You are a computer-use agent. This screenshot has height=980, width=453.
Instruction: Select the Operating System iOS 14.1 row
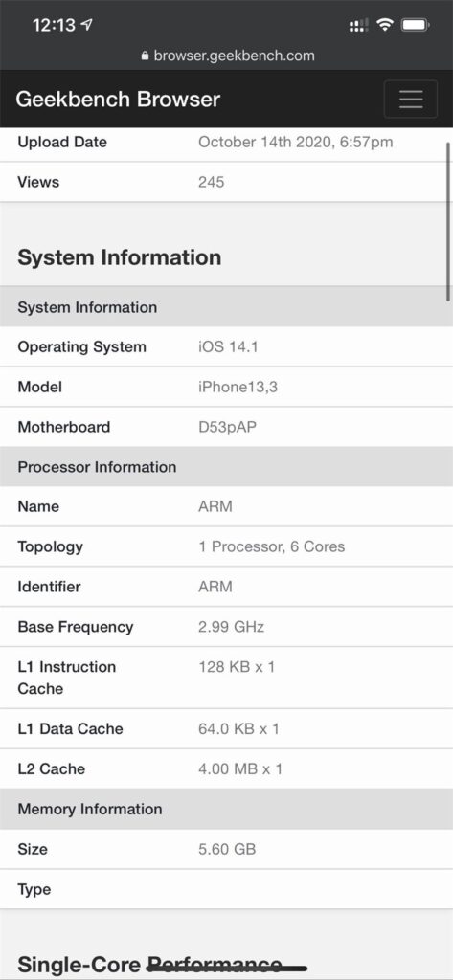[x=226, y=346]
